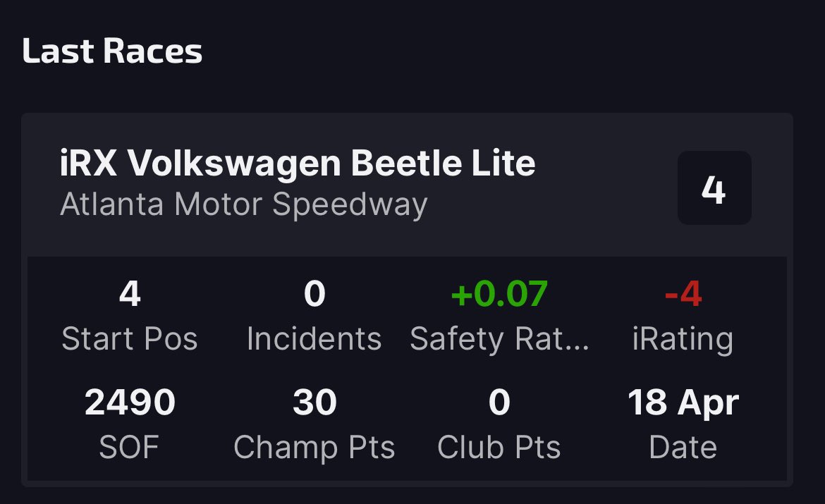The height and width of the screenshot is (504, 825).
Task: Select the 18 Apr date value
Action: point(683,403)
